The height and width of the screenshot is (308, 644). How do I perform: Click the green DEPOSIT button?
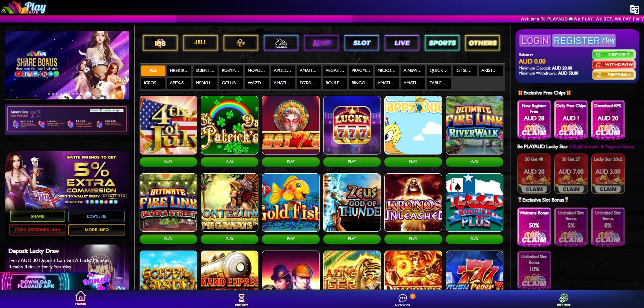click(614, 54)
